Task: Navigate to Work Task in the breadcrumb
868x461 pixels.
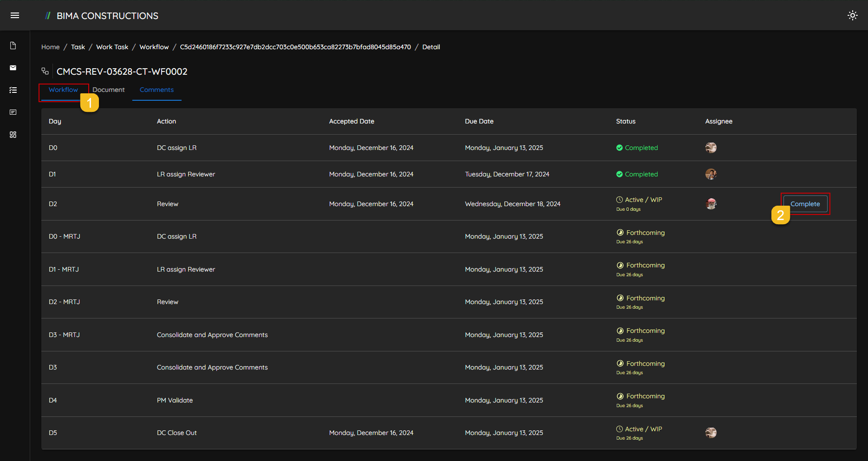Action: point(112,47)
